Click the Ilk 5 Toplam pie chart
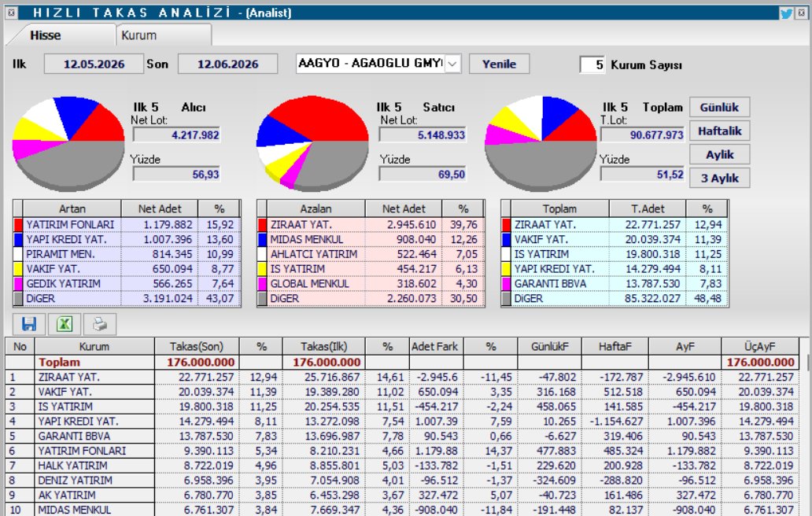The height and width of the screenshot is (516, 812). [x=541, y=143]
